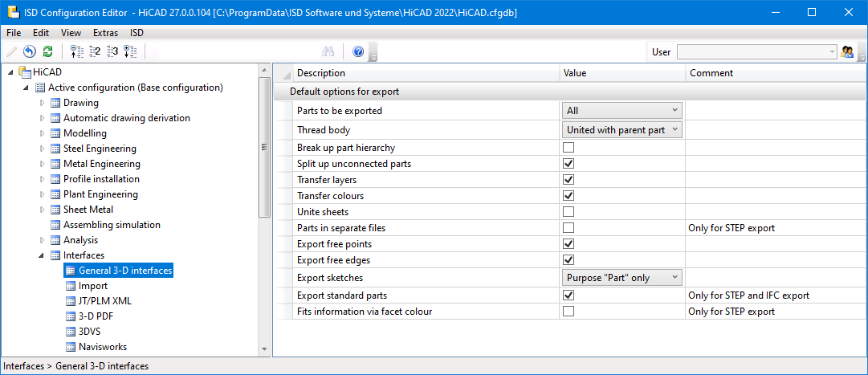Screen dimensions: 868x375
Task: Enable the Unite sheets checkbox
Action: pyautogui.click(x=568, y=212)
